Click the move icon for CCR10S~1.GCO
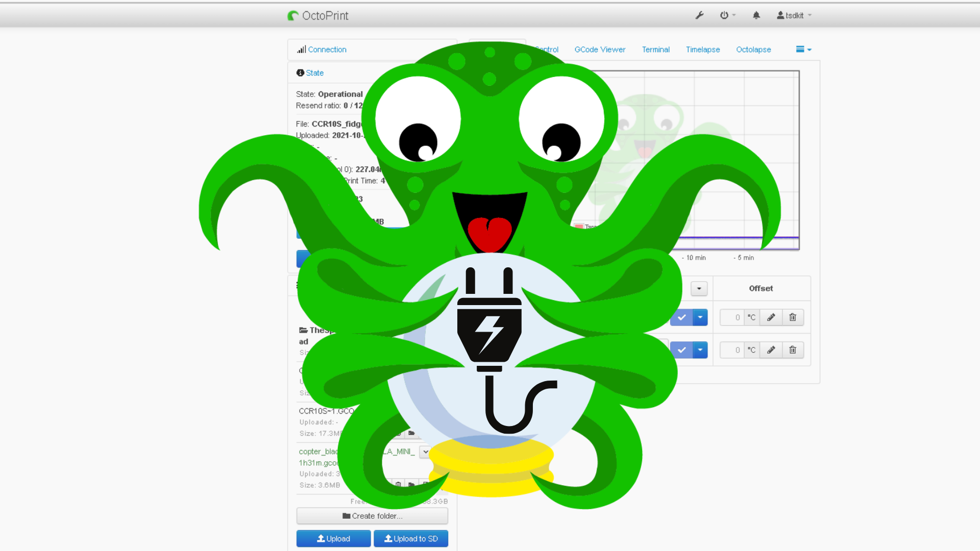This screenshot has height=551, width=980. click(x=411, y=433)
